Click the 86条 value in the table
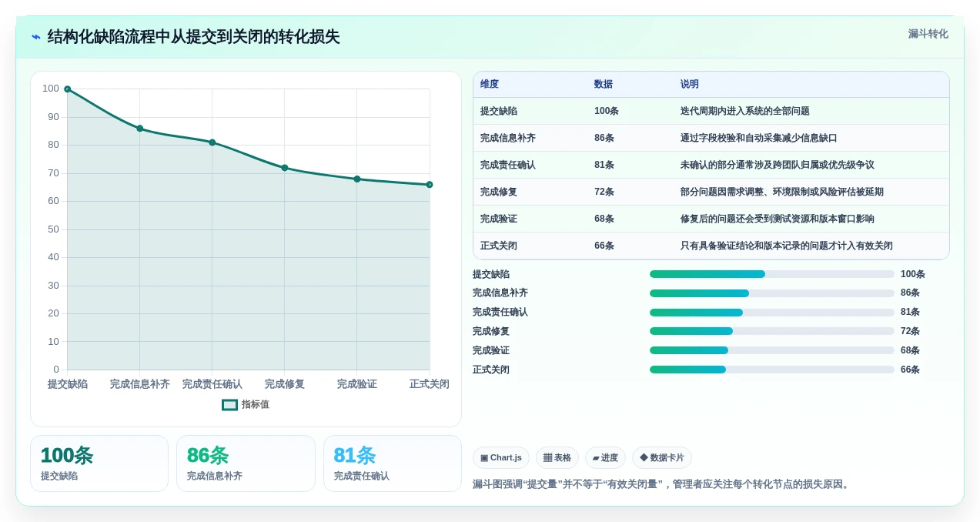 (x=604, y=138)
